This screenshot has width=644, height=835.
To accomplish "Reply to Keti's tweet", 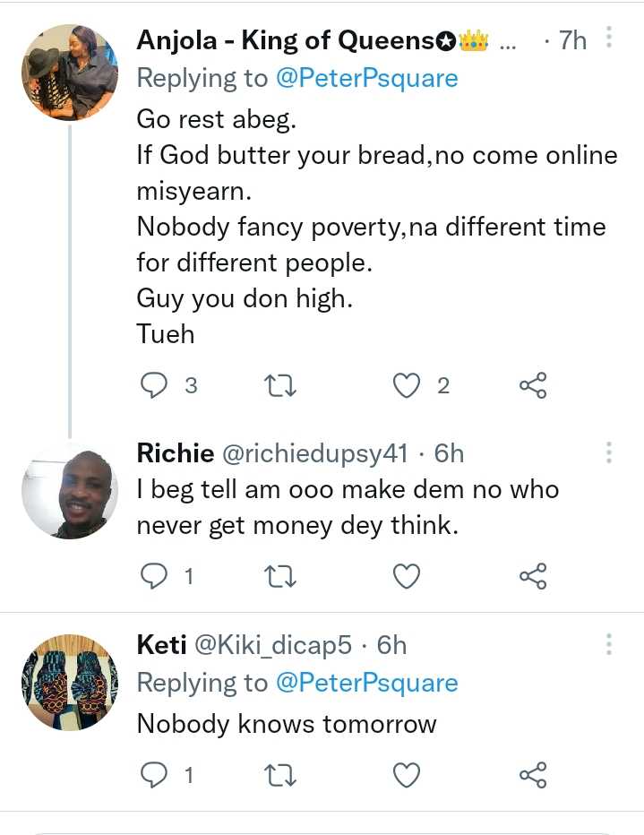I will point(156,775).
